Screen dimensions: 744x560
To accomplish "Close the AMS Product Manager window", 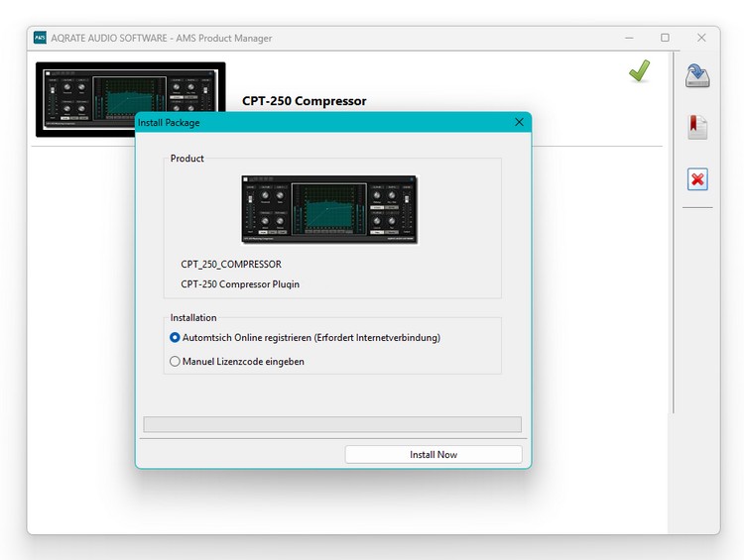I will (x=701, y=38).
